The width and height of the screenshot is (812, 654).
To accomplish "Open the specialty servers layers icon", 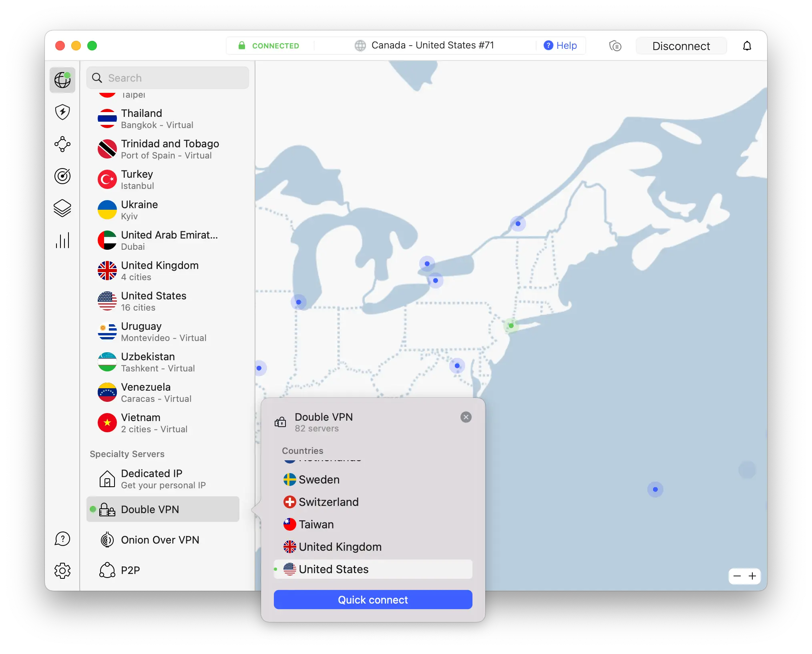I will (63, 208).
